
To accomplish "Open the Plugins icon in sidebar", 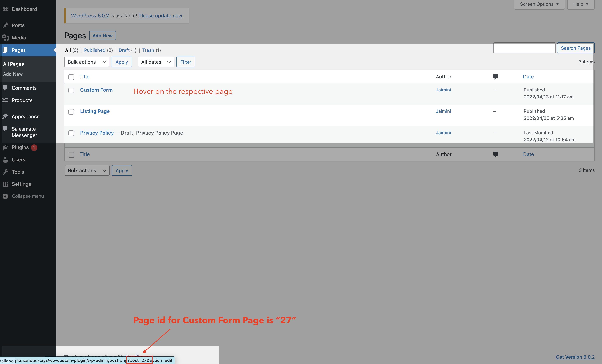I will 6,147.
